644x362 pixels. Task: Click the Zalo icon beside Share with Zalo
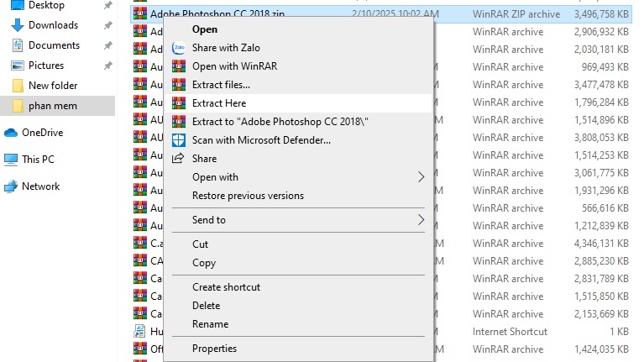tap(178, 48)
